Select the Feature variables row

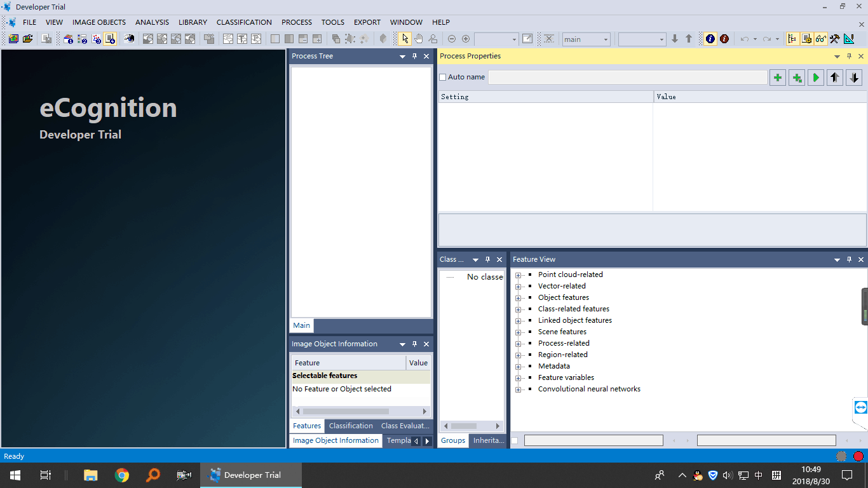tap(566, 378)
